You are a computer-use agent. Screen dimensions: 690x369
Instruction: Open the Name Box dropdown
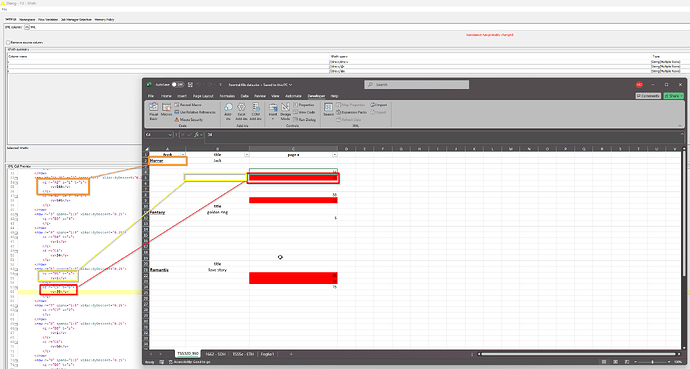click(170, 135)
